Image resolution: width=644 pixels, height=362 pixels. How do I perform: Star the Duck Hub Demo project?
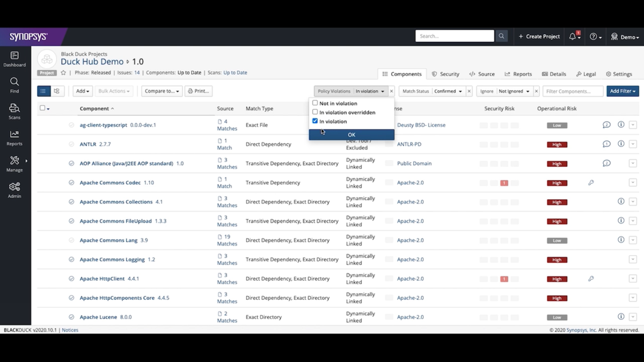(63, 72)
